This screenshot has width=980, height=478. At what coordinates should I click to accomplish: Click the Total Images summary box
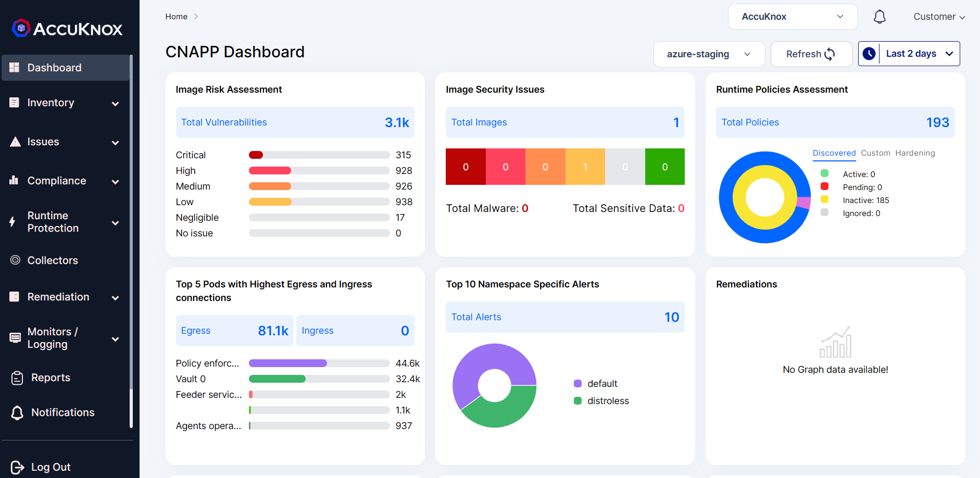point(565,122)
